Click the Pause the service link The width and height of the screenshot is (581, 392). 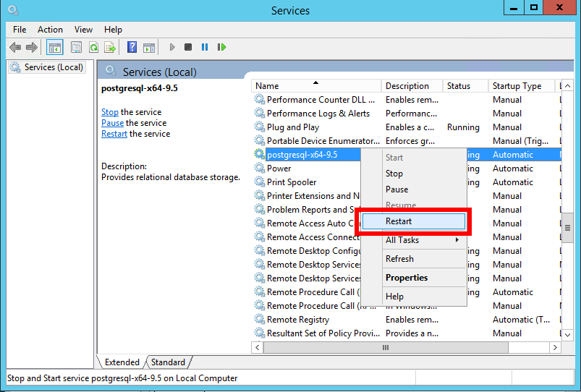pyautogui.click(x=112, y=123)
